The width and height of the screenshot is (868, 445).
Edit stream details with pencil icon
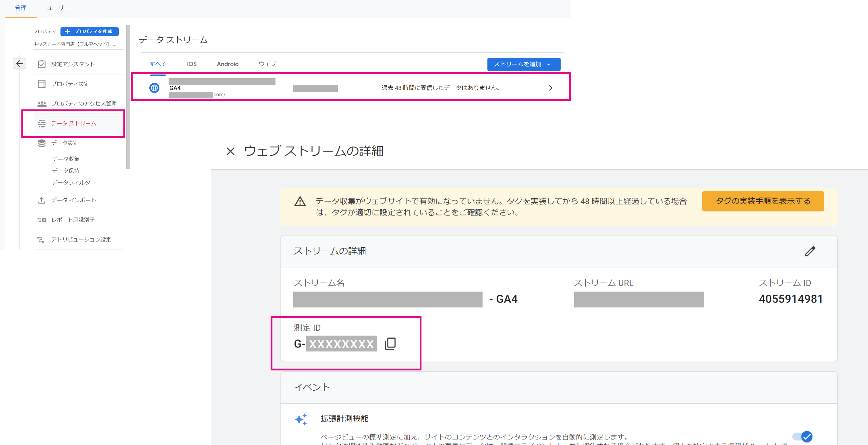[x=810, y=251]
